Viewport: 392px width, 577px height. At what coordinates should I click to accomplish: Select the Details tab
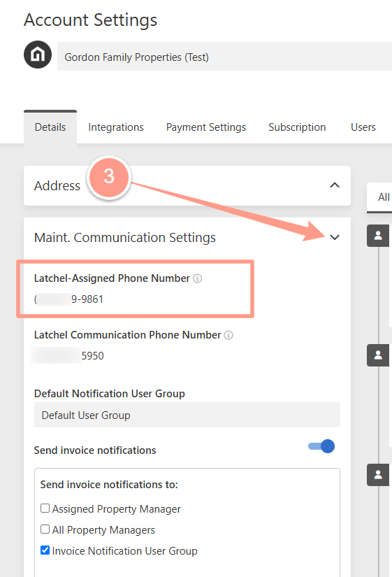point(50,127)
